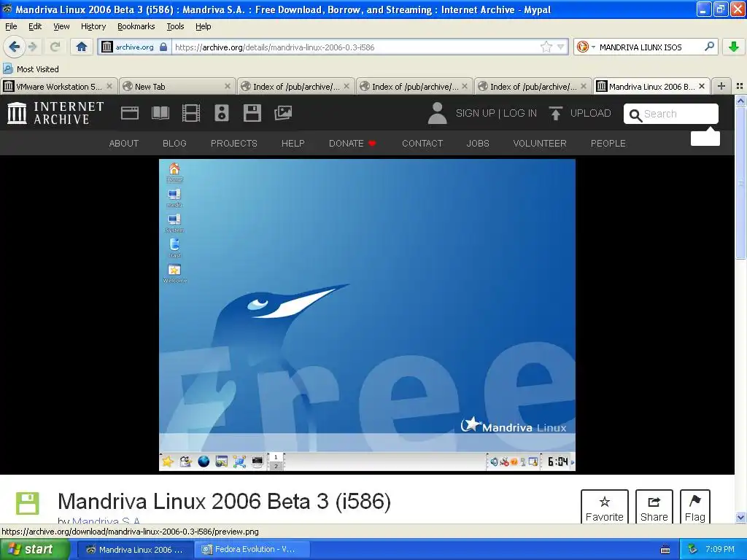Screen dimensions: 747x560
Task: Click the Mandriva Linux 2006 taskbar button
Action: [x=135, y=549]
